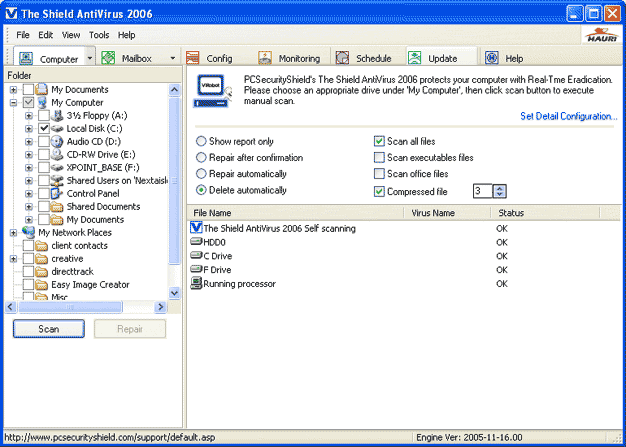Toggle Scan all files checkbox
The height and width of the screenshot is (447, 626).
point(379,141)
